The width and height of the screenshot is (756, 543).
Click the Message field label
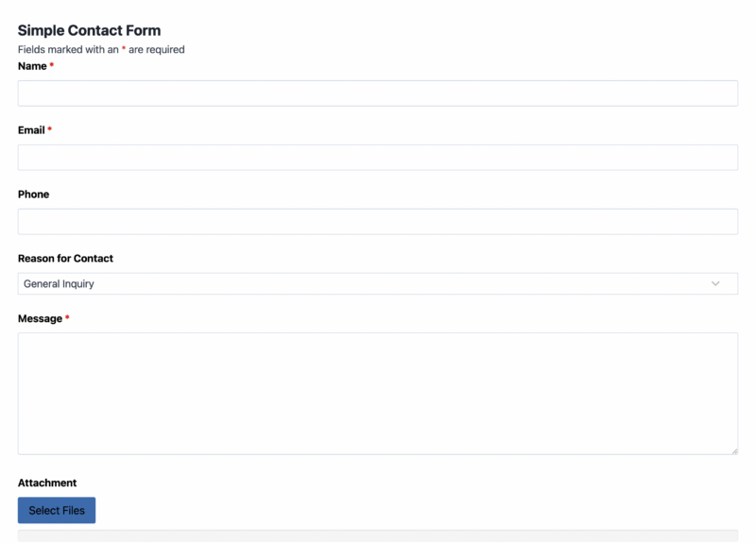(40, 318)
